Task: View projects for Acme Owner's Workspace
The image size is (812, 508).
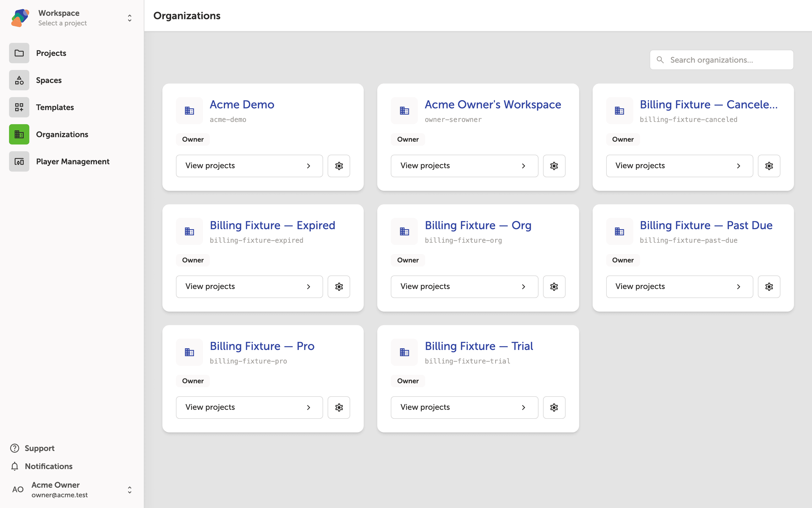Action: (464, 166)
